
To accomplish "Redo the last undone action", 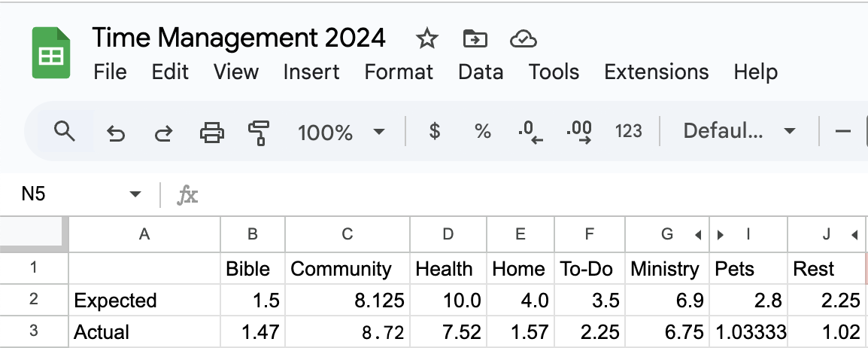I will (163, 133).
